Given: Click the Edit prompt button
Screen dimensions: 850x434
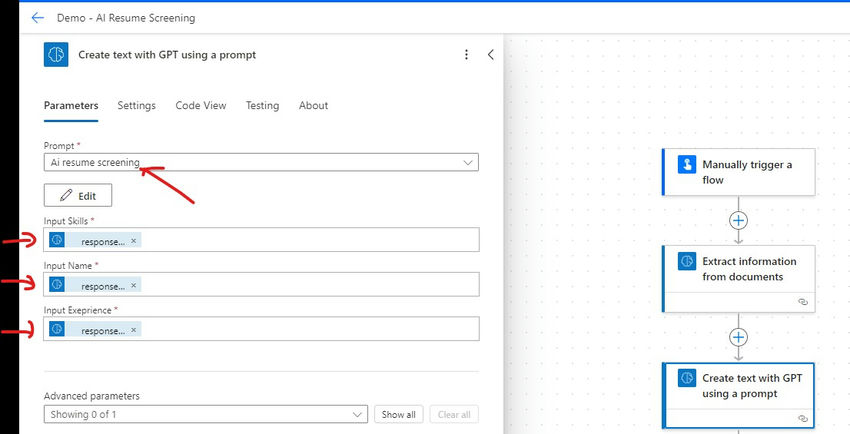Looking at the screenshot, I should pyautogui.click(x=78, y=196).
